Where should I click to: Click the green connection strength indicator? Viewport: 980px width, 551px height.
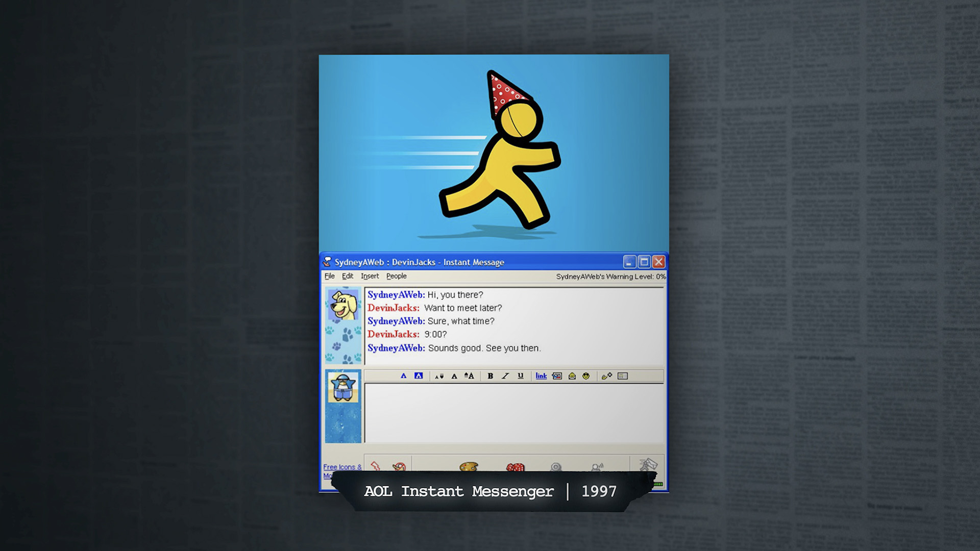click(658, 484)
